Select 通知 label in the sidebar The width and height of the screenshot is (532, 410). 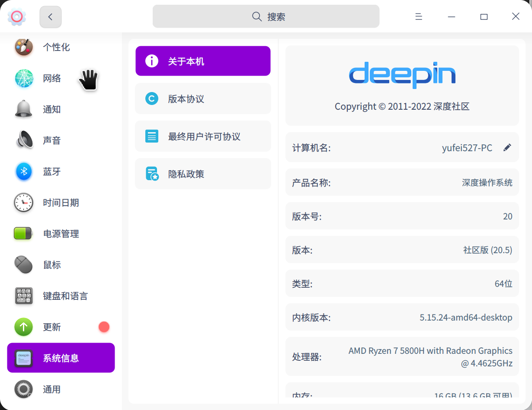click(x=52, y=109)
